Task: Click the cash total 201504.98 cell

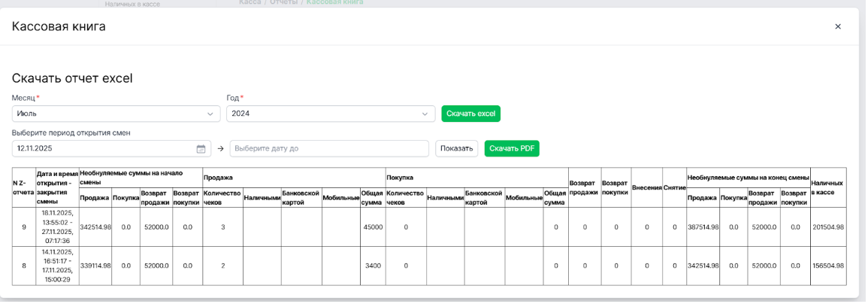Action: 827,227
